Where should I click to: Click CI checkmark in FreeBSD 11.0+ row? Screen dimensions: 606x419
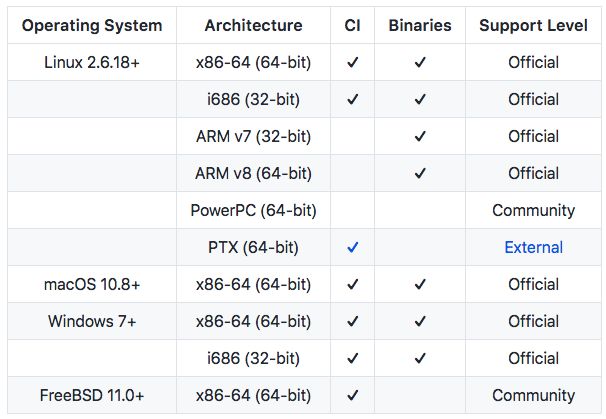pyautogui.click(x=353, y=395)
